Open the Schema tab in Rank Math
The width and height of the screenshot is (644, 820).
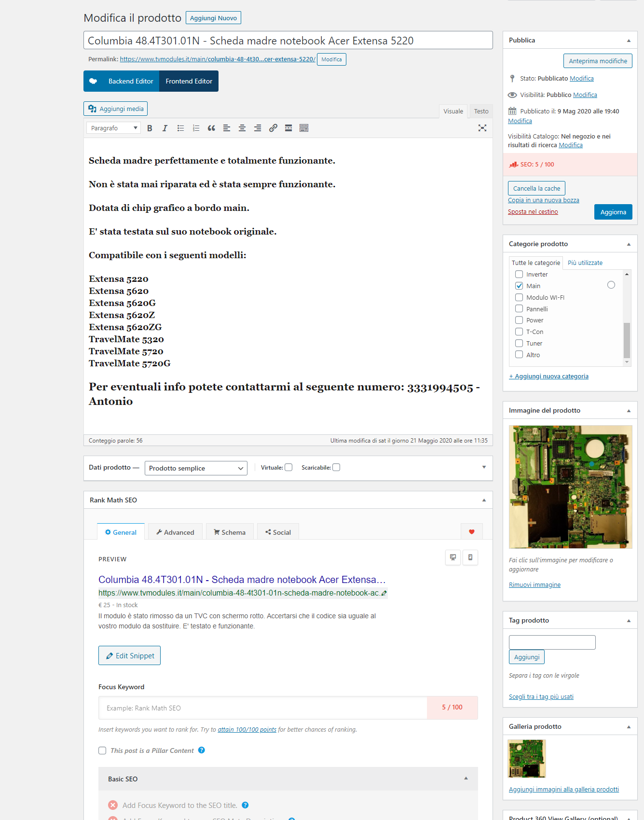pos(230,532)
